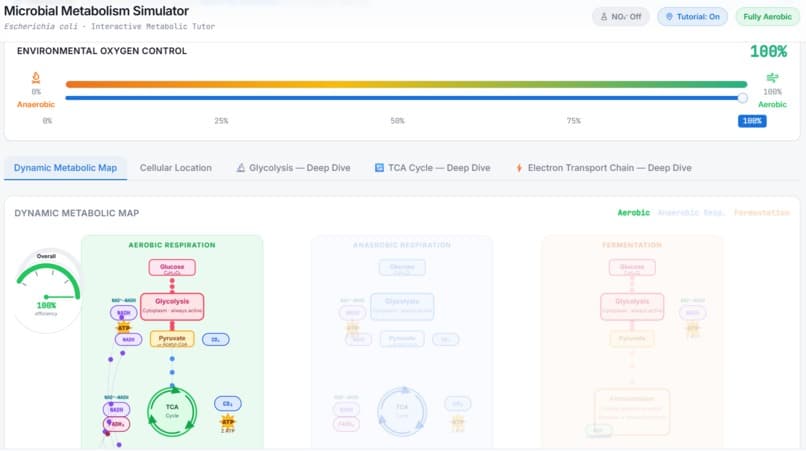This screenshot has width=806, height=451.
Task: Click the aerobic wind icon
Action: [x=772, y=78]
